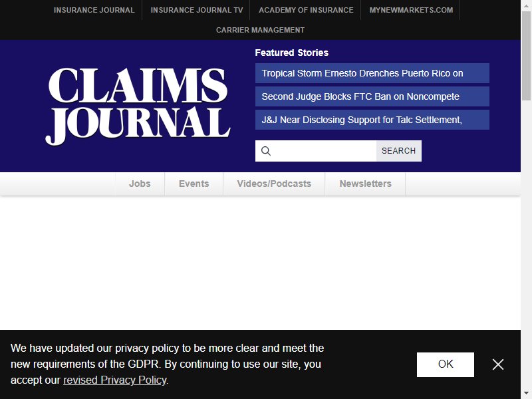Open the Jobs tab
Viewport: 532px width, 399px height.
(x=140, y=184)
